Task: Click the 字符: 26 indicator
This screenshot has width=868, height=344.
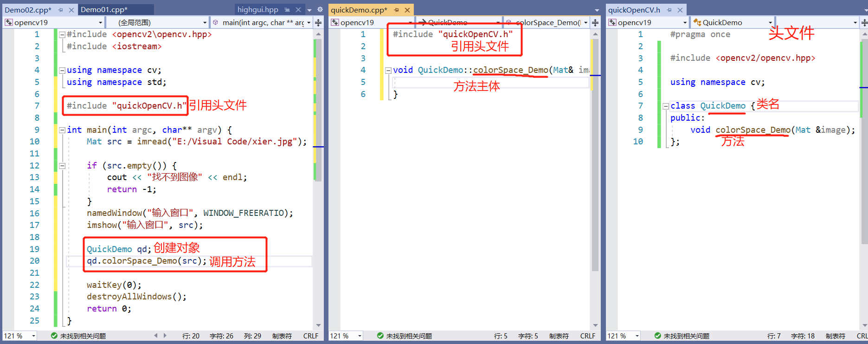Action: click(x=222, y=336)
